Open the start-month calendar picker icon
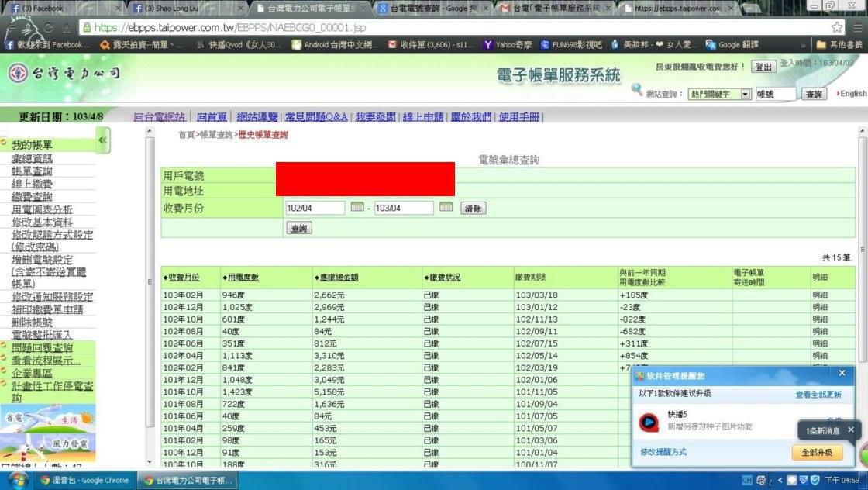868x490 pixels. [x=356, y=207]
